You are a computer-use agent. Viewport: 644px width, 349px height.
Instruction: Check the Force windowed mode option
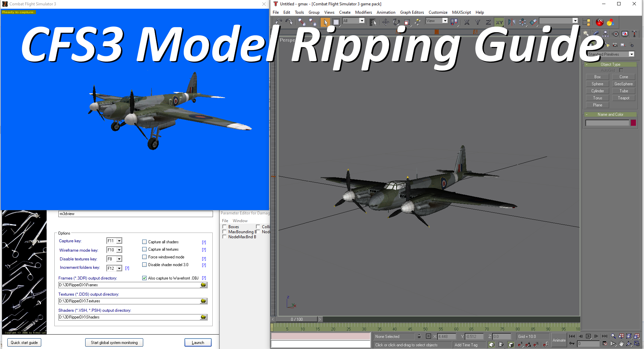(144, 257)
